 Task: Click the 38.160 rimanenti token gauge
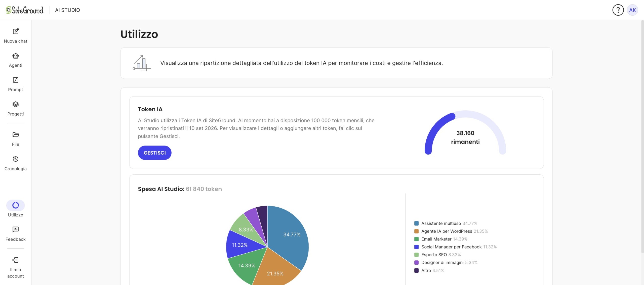tap(465, 132)
